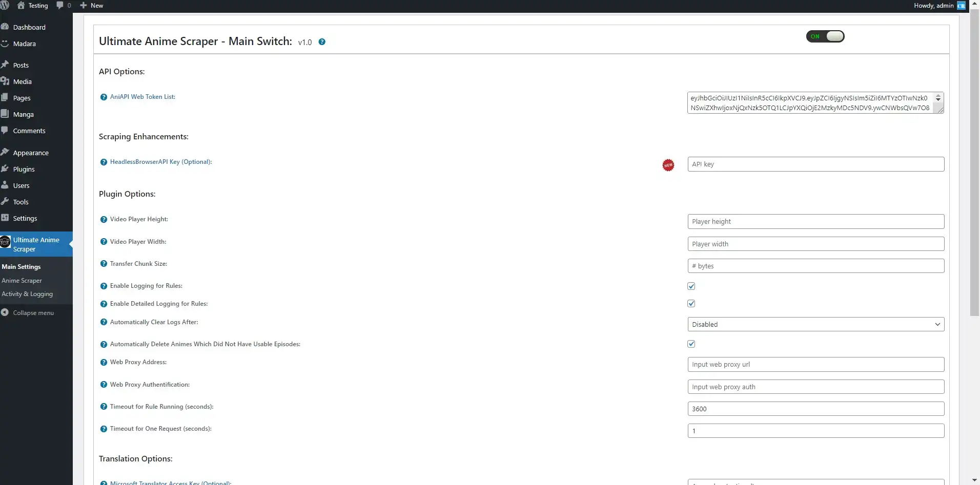Turn off the Main Switch toggle
Screen dimensions: 980x485
825,36
